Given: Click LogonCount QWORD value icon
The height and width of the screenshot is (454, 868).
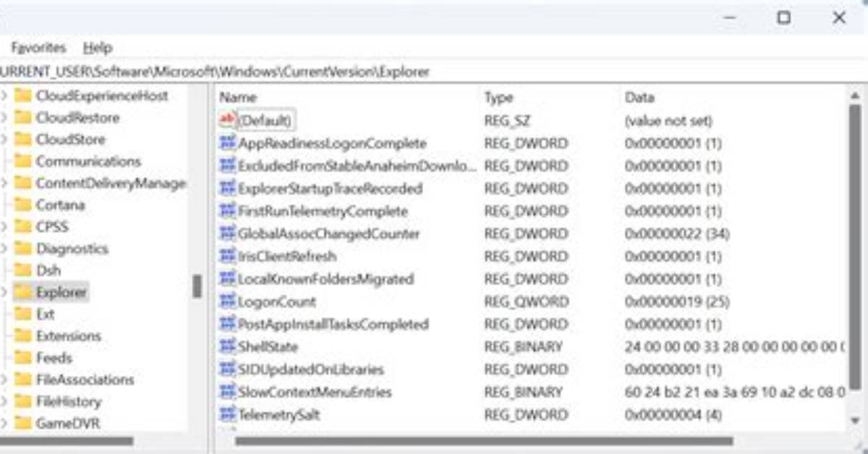Looking at the screenshot, I should click(228, 301).
